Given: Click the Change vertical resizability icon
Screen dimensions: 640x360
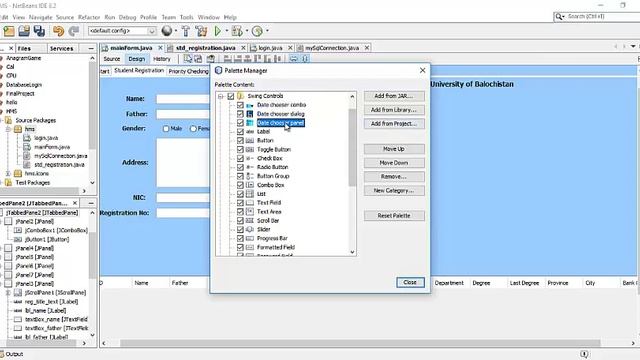Looking at the screenshot, I should click(306, 59).
